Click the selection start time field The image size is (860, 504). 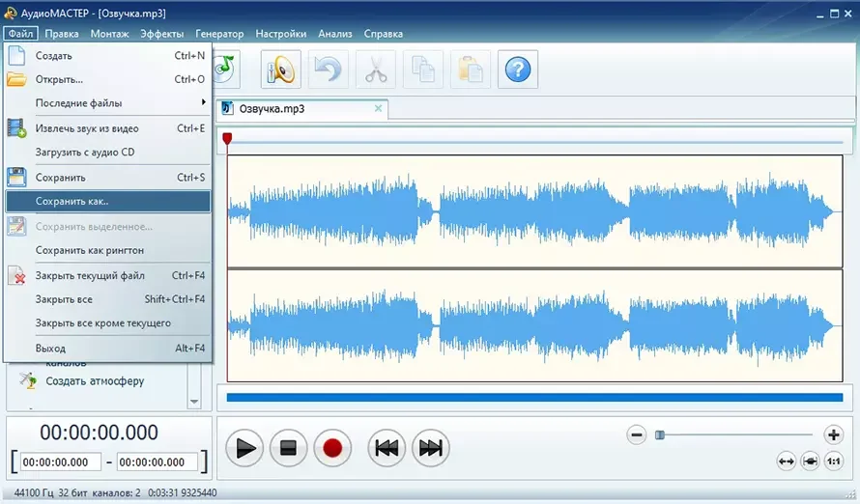[x=60, y=462]
